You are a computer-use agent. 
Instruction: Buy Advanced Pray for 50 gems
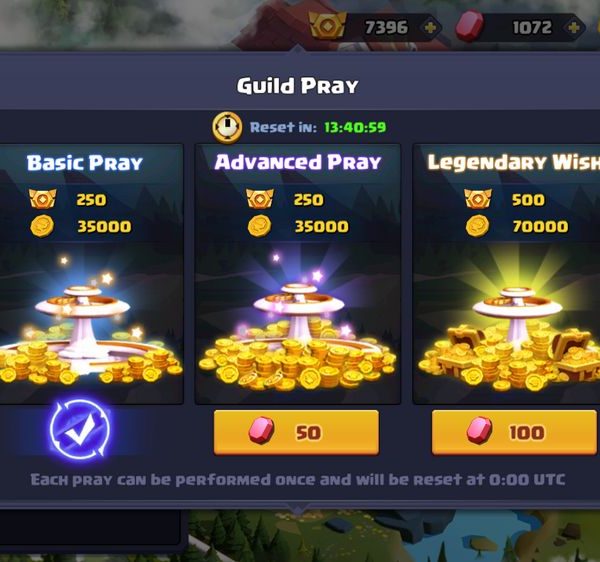(x=296, y=432)
